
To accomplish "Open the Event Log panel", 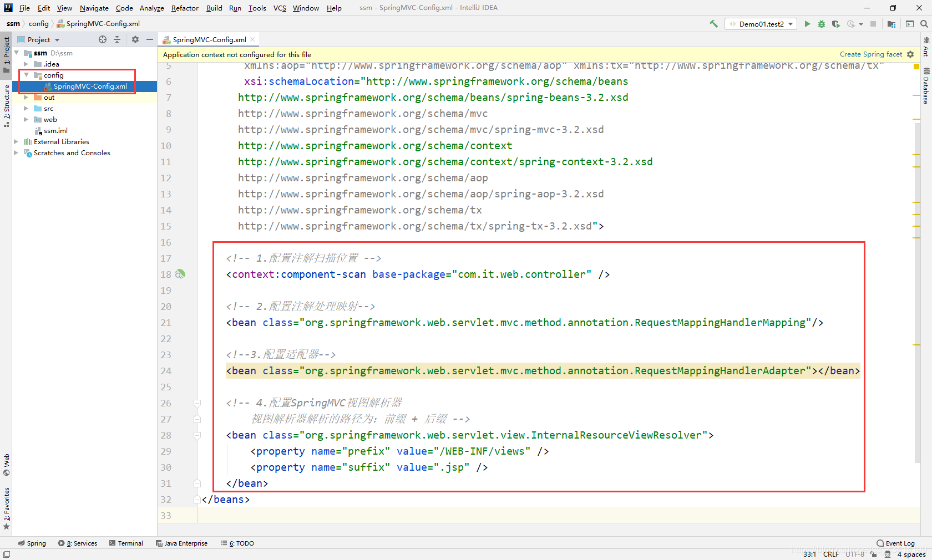I will (x=895, y=543).
